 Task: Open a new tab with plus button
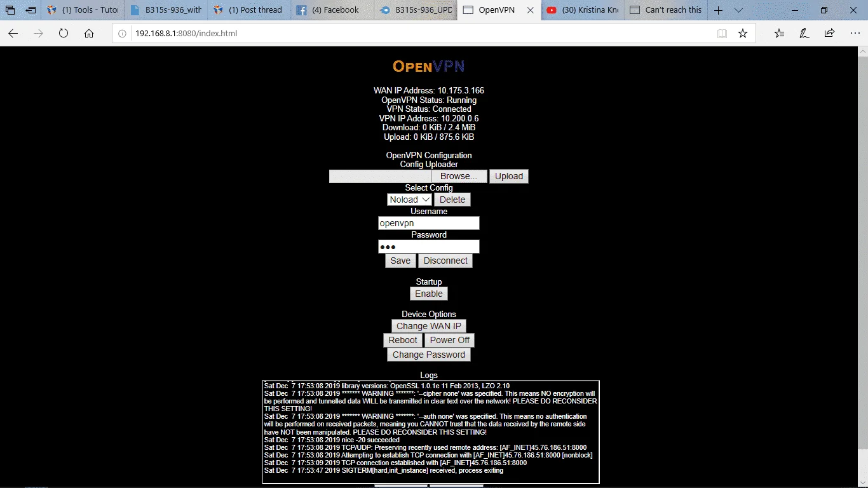click(718, 10)
